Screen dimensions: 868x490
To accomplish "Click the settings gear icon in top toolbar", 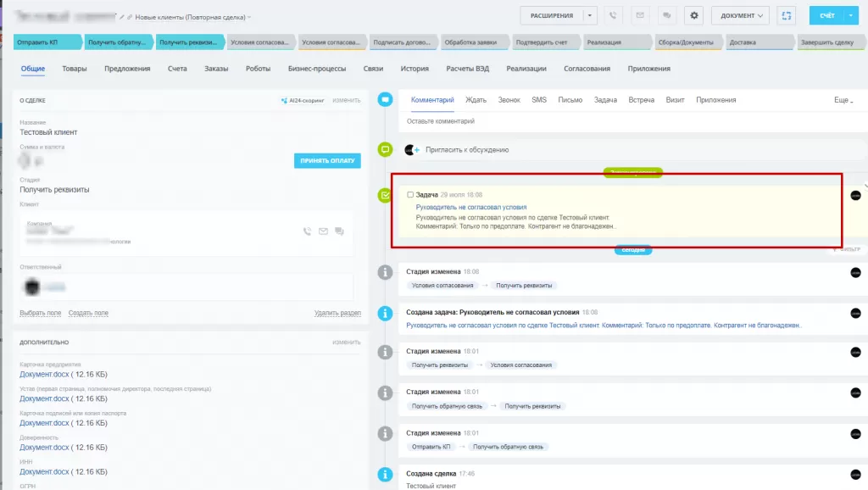I will 695,15.
